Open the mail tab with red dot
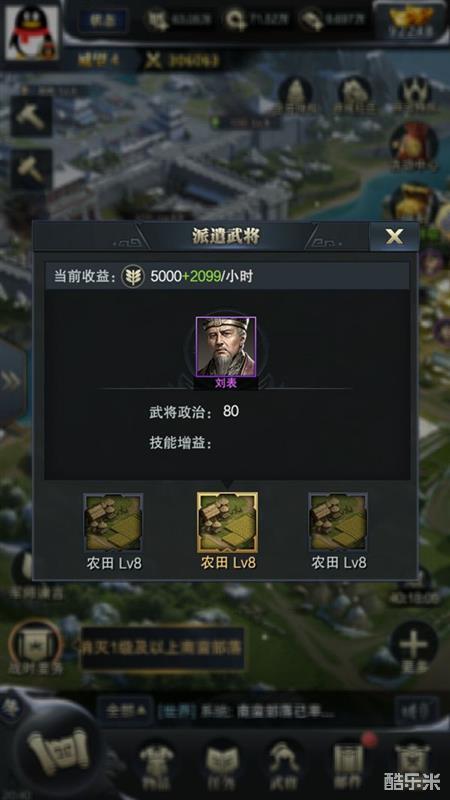This screenshot has height=800, width=450. coord(349,762)
